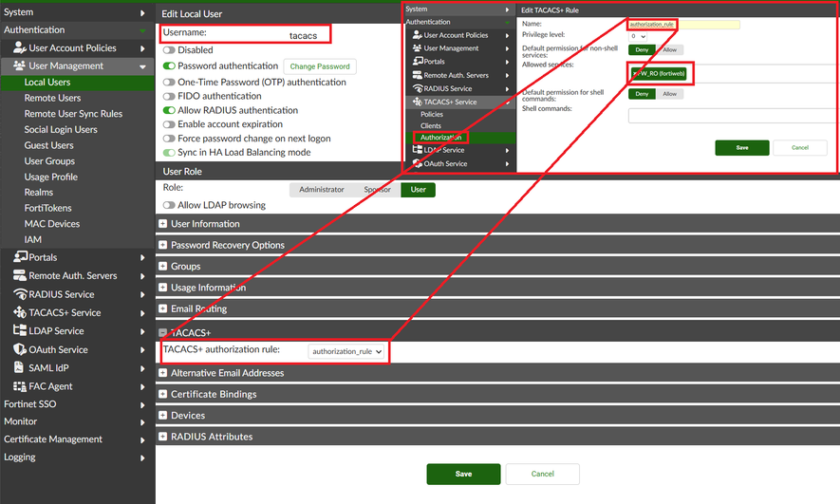The height and width of the screenshot is (504, 840).
Task: Expand the Logging submenu
Action: click(x=142, y=457)
